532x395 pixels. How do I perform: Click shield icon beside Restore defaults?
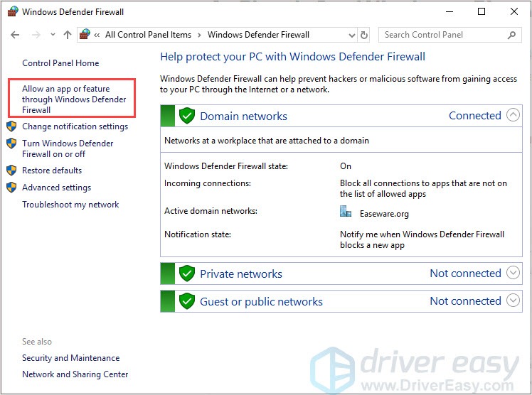(x=11, y=170)
